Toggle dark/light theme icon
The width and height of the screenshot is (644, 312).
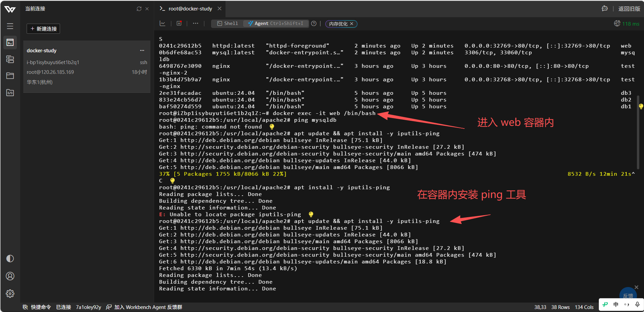pos(10,258)
